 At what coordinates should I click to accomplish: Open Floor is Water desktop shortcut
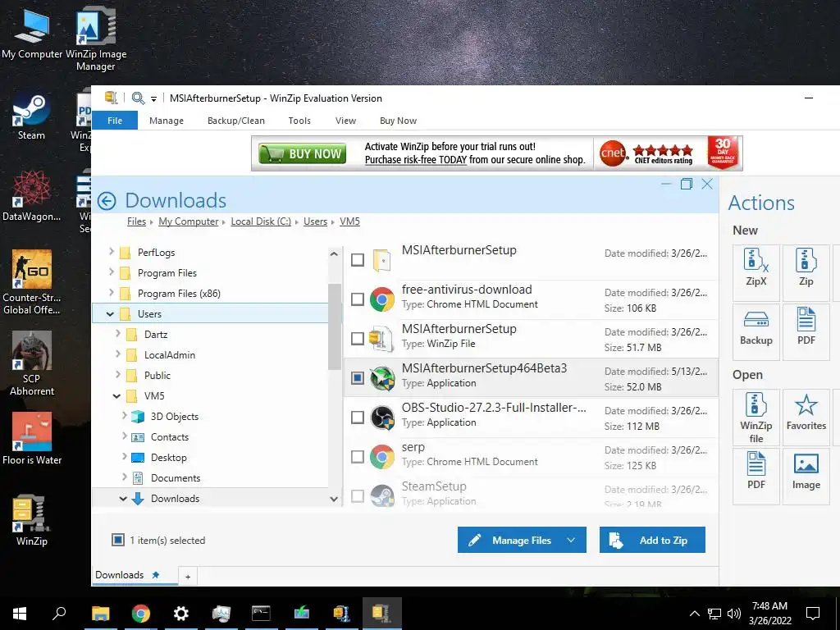pos(31,439)
